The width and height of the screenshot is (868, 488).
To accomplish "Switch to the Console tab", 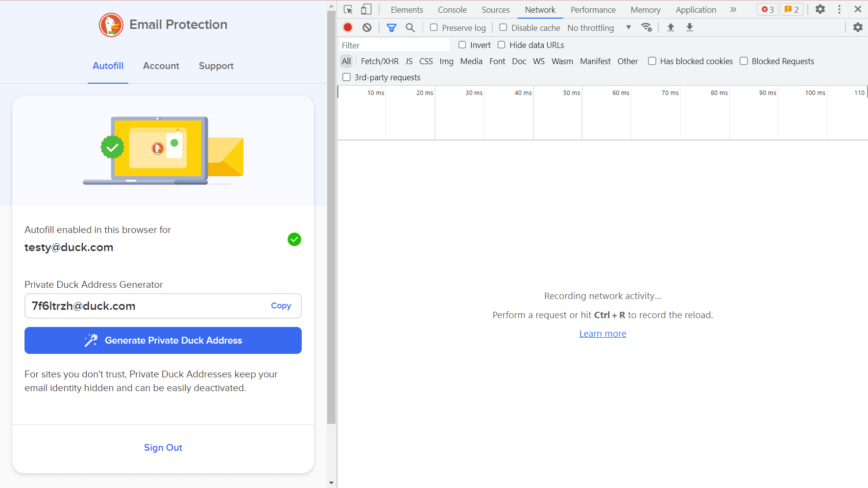I will click(x=452, y=10).
